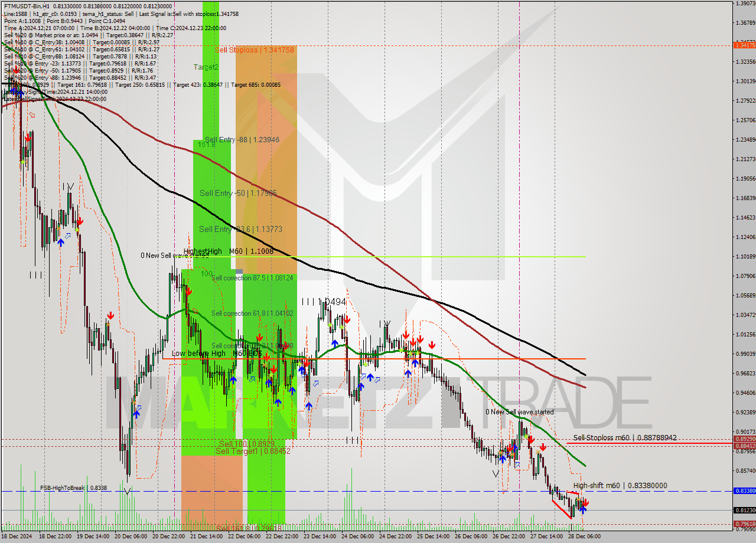This screenshot has width=756, height=543.
Task: Click the current price tag 0.81230 on axis
Action: [744, 510]
